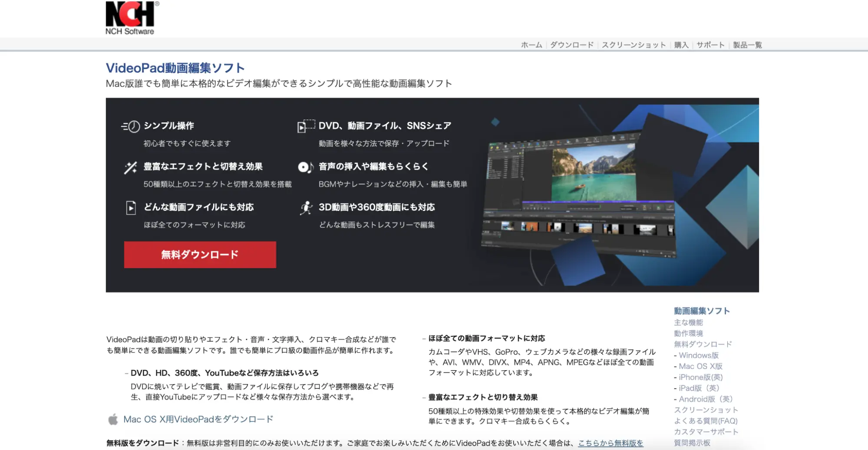Click the magic wand effects icon
The width and height of the screenshot is (868, 450).
[x=130, y=168]
